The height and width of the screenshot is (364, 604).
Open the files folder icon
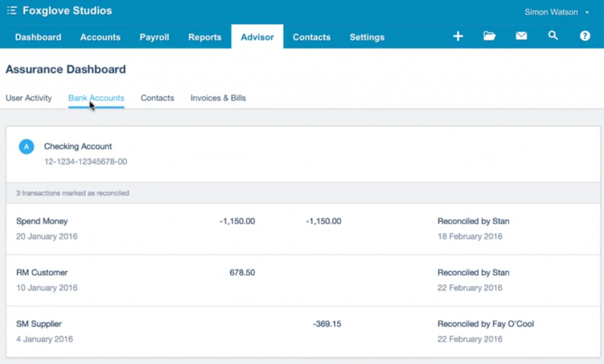point(490,36)
